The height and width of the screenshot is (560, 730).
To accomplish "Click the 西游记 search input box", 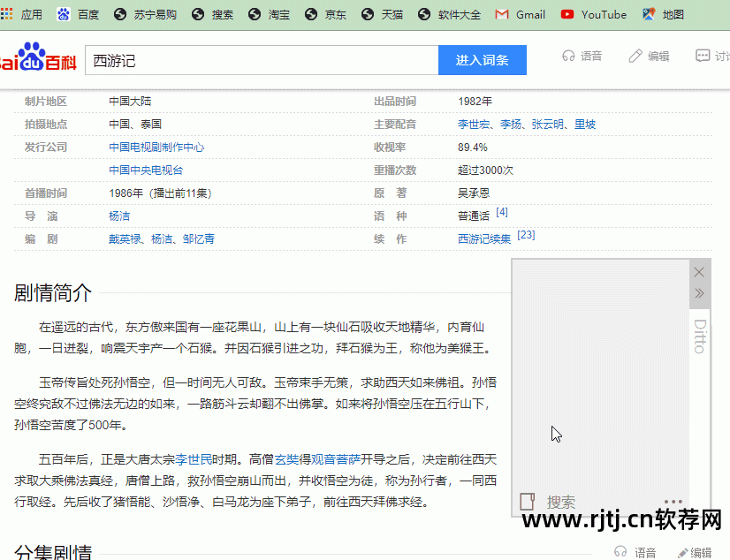I will (262, 60).
